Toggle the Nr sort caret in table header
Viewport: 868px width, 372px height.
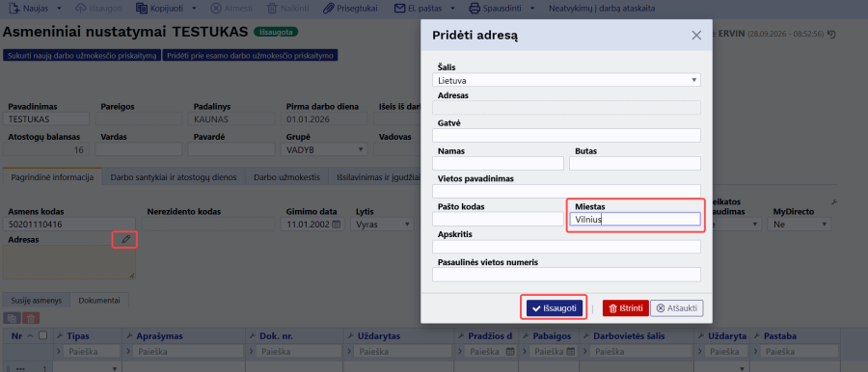[x=30, y=336]
